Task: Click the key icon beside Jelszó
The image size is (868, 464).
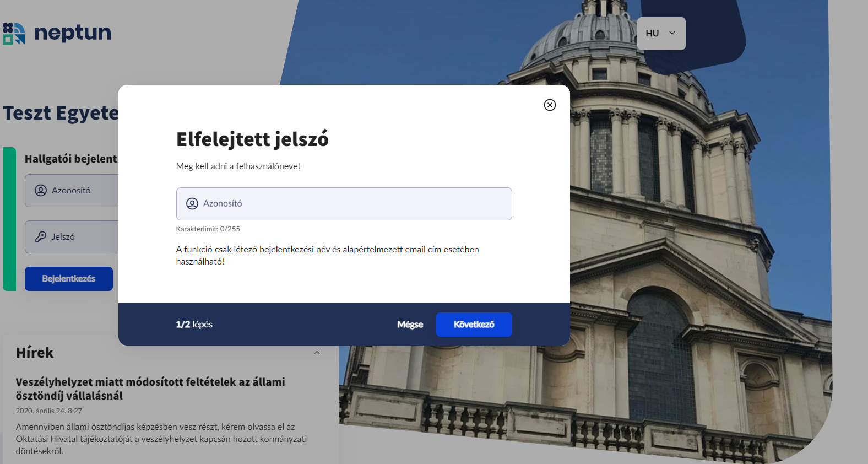Action: 41,237
